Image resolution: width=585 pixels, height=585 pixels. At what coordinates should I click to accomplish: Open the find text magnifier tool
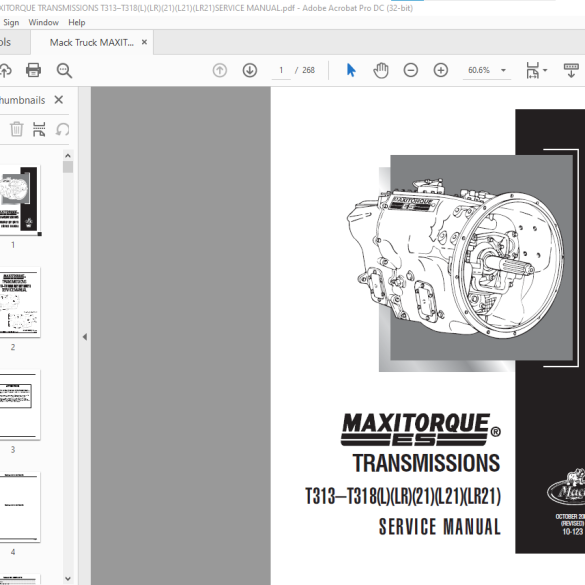64,70
